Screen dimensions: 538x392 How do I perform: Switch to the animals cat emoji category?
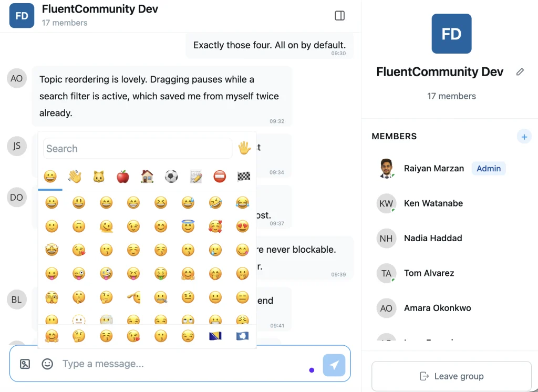click(x=98, y=177)
